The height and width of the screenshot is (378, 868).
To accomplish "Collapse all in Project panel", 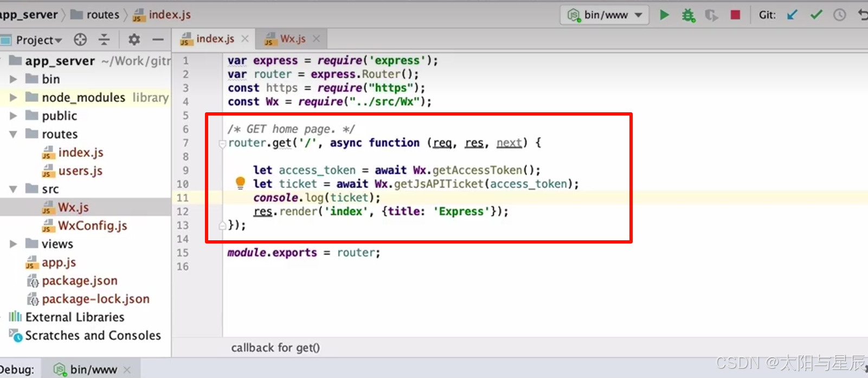I will 104,40.
